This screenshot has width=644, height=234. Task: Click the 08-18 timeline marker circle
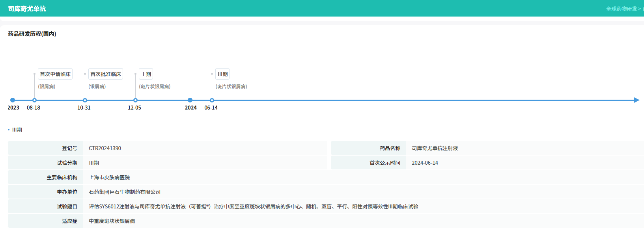click(34, 100)
